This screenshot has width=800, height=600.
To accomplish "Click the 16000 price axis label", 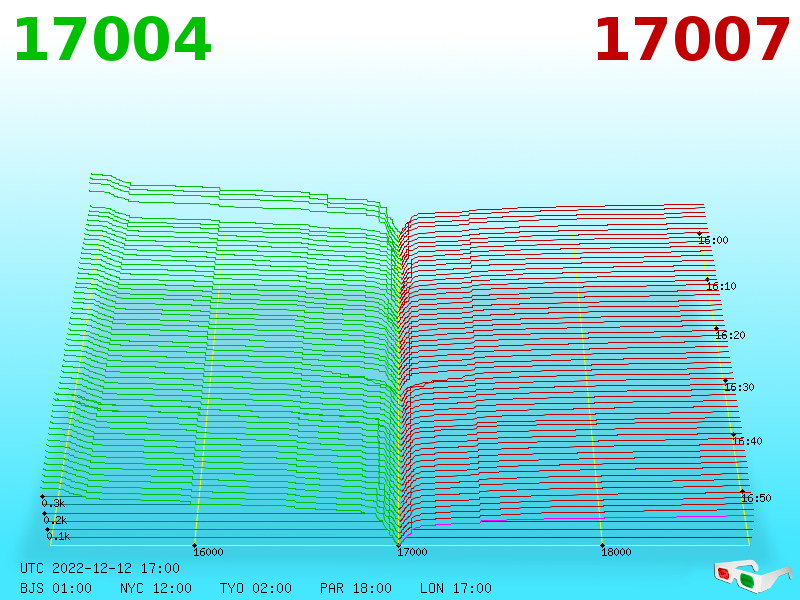I will (x=208, y=552).
